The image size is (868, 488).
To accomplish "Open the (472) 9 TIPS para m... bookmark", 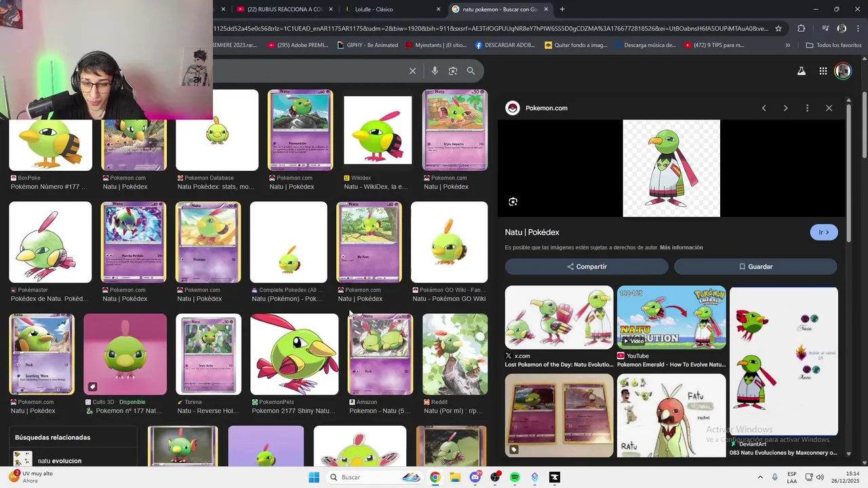I will (x=714, y=45).
